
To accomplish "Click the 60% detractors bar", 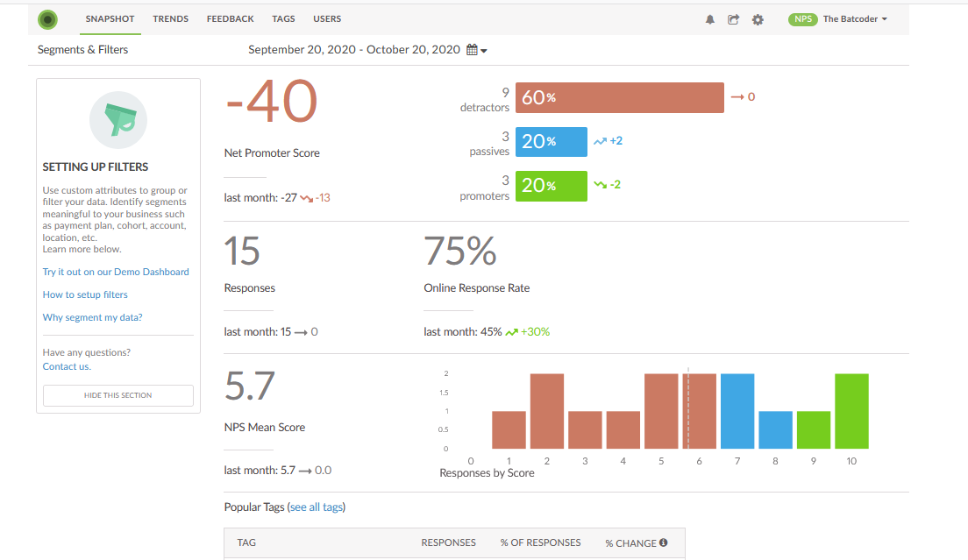I will [x=619, y=96].
